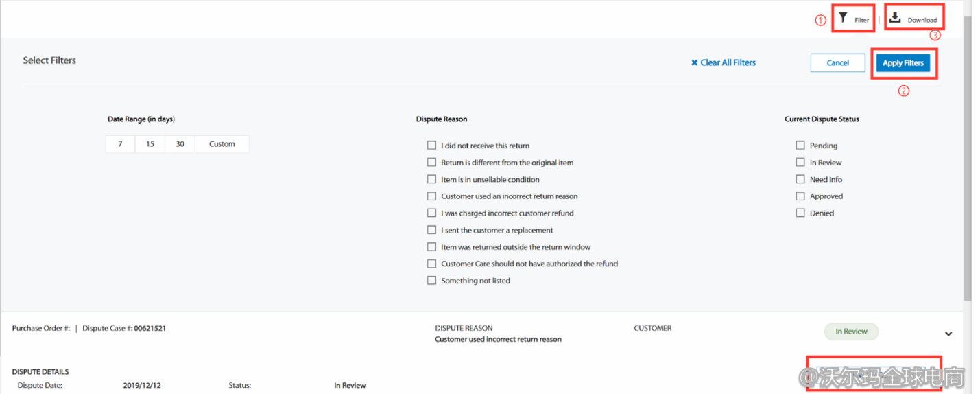Check 'I sent the customer a replacement'
980x394 pixels.
tap(431, 230)
